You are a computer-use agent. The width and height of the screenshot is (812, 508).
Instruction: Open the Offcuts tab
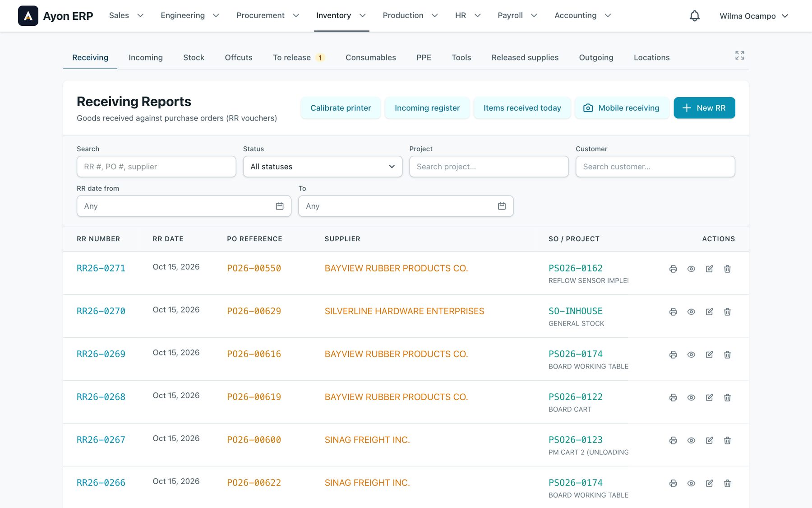pyautogui.click(x=239, y=57)
